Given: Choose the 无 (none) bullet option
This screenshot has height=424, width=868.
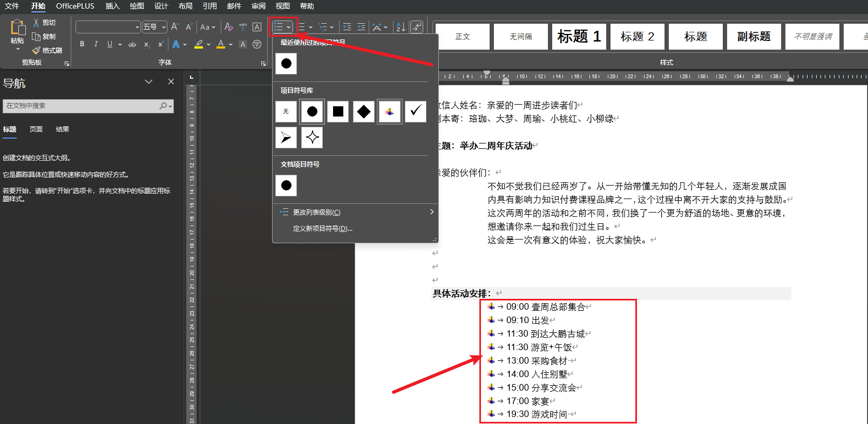Looking at the screenshot, I should (x=286, y=112).
